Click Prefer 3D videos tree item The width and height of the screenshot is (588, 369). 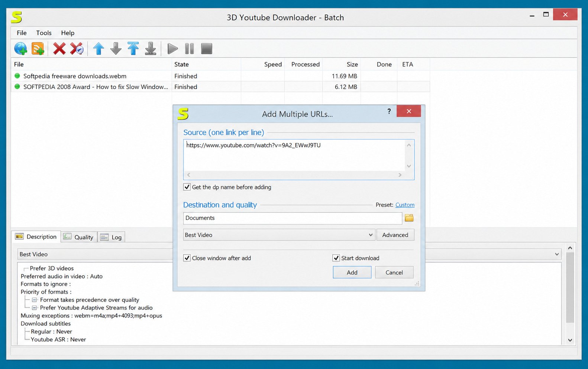pos(52,268)
